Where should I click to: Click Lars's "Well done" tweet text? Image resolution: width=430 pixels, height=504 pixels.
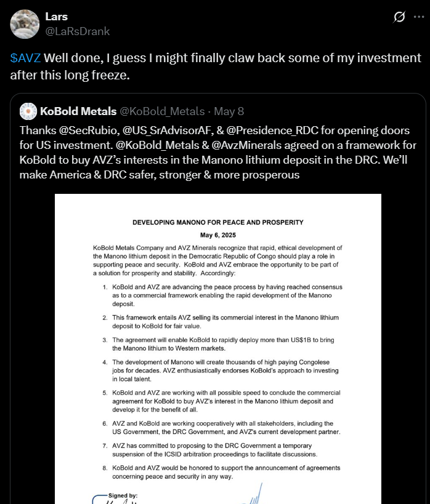pyautogui.click(x=216, y=66)
